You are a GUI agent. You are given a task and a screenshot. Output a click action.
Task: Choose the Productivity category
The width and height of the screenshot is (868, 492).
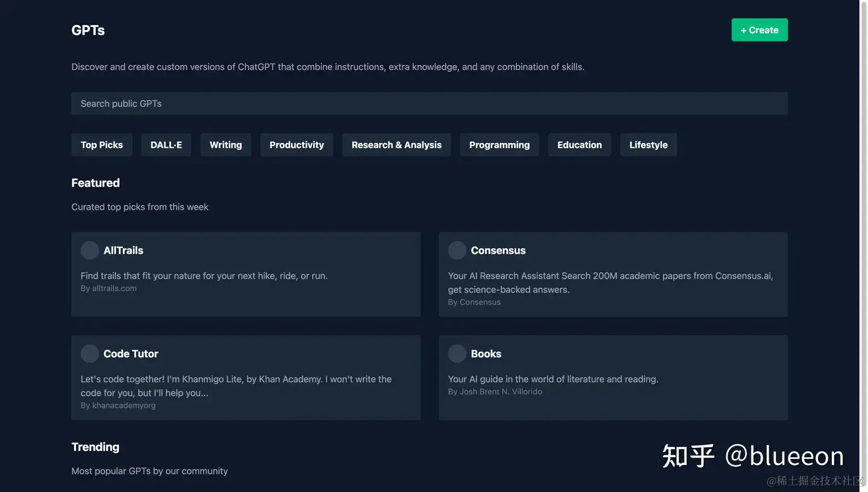coord(297,145)
